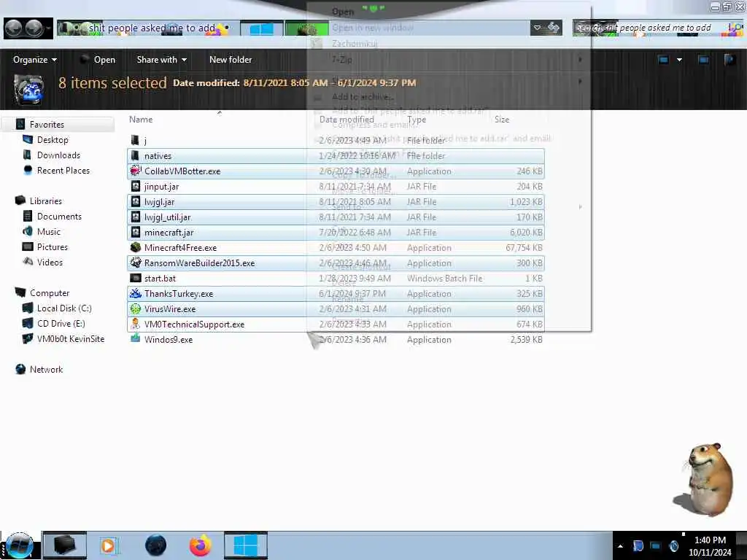
Task: Select Computer in the navigation pane
Action: tap(50, 293)
